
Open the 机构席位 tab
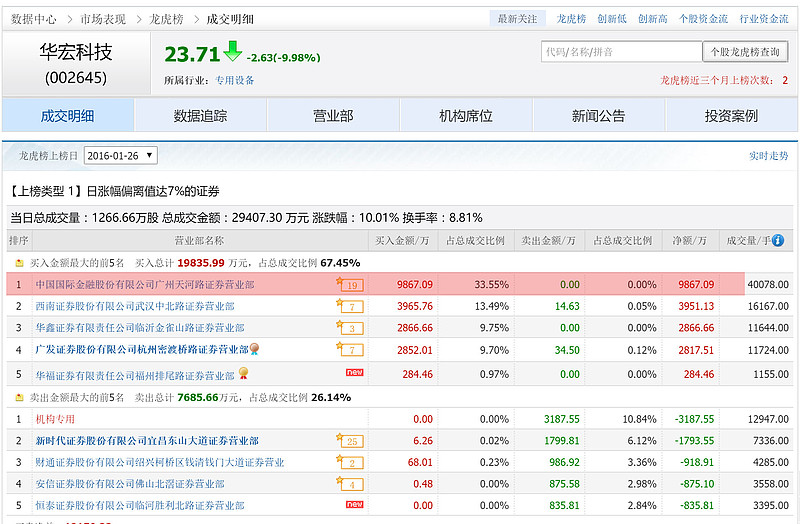466,116
